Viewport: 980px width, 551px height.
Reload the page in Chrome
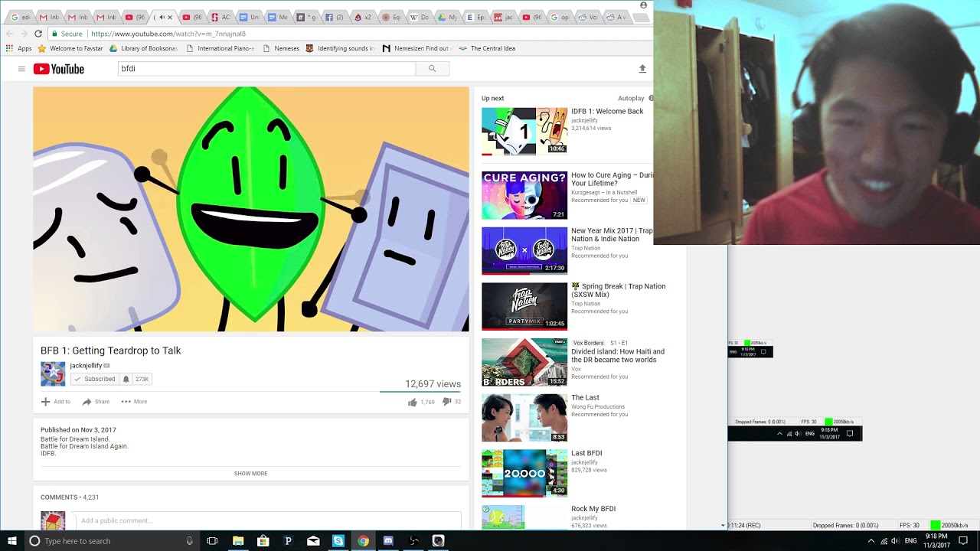coord(38,34)
